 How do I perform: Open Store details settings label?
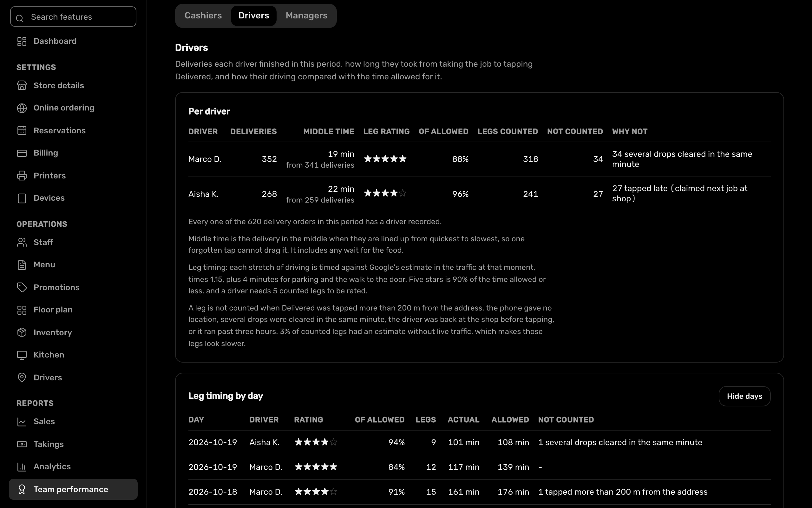point(59,86)
